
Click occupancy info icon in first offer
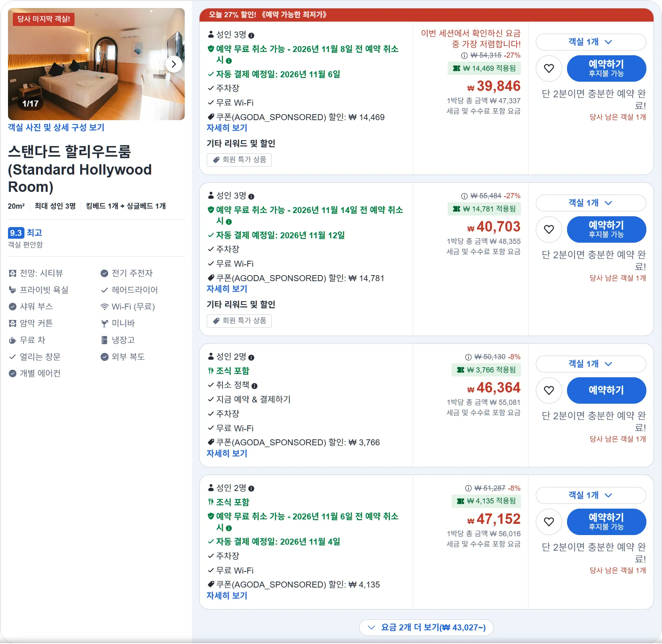point(251,36)
